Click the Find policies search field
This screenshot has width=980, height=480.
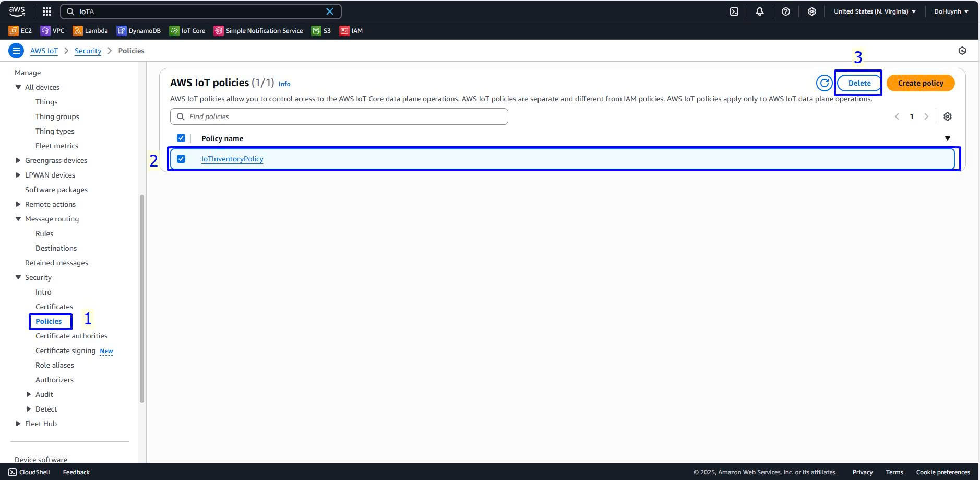point(344,116)
